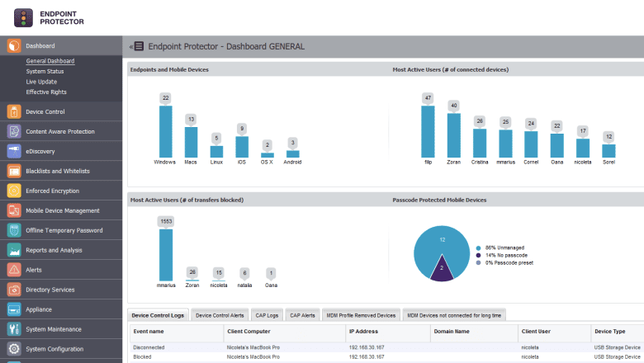
Task: Click Blacklists and Whitelists icon
Action: coord(14,171)
